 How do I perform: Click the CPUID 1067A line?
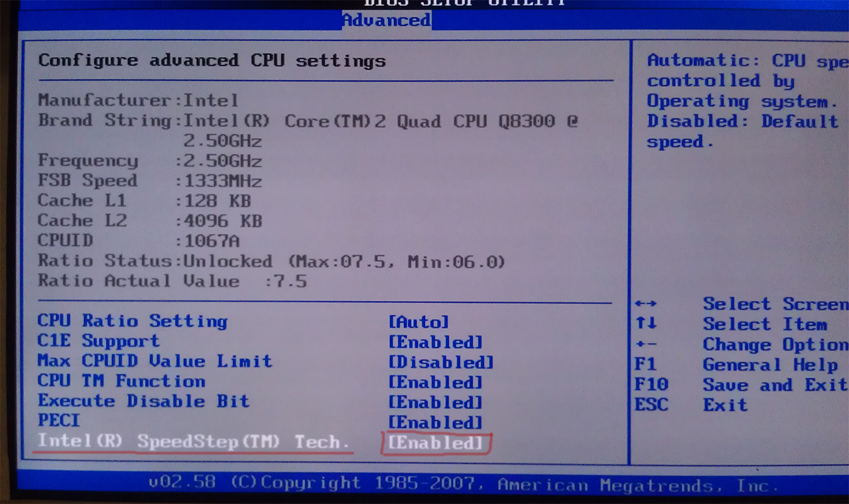click(138, 241)
